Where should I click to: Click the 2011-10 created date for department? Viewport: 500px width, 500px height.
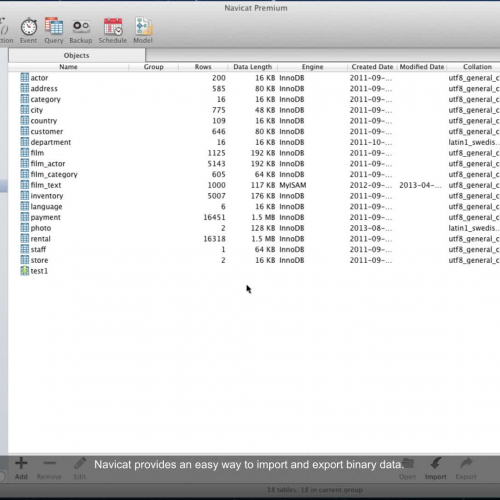coord(371,142)
